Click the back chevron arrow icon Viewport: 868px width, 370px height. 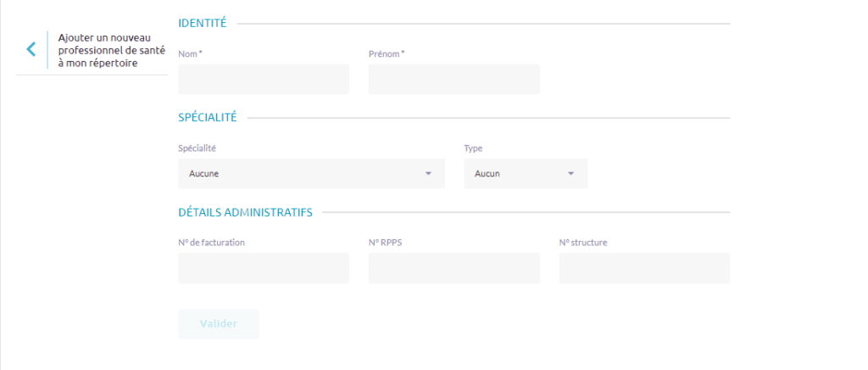[x=31, y=49]
